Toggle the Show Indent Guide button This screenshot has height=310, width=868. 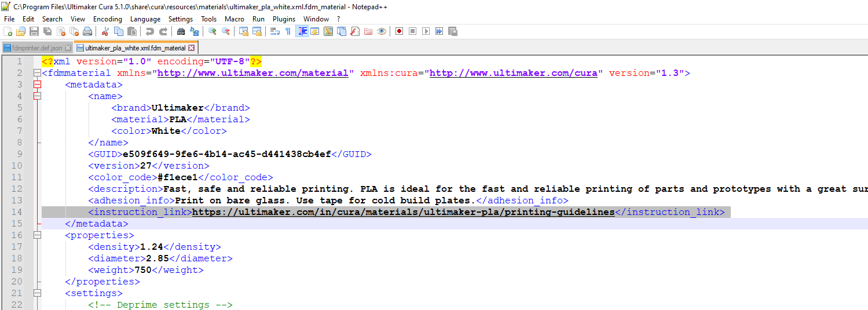tap(301, 31)
